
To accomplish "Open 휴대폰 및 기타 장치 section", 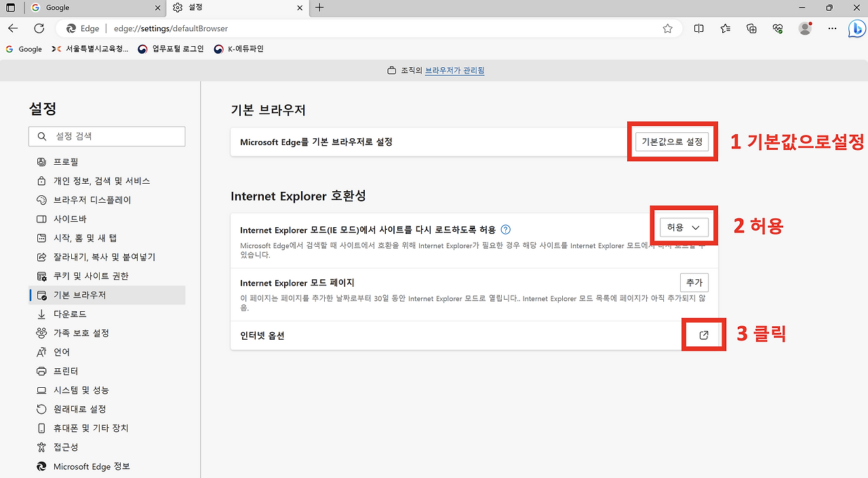I will tap(107, 428).
